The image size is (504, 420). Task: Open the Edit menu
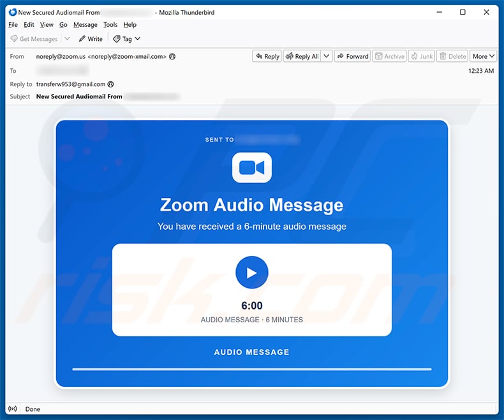point(29,25)
